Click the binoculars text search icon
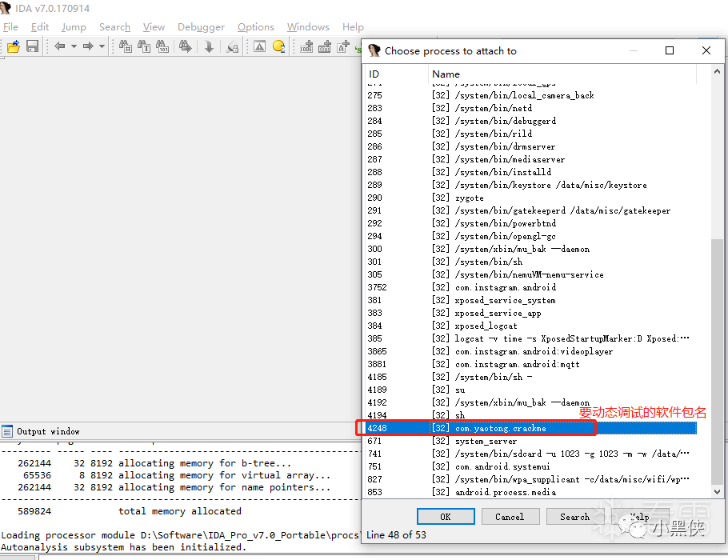This screenshot has height=560, width=728. (x=144, y=46)
